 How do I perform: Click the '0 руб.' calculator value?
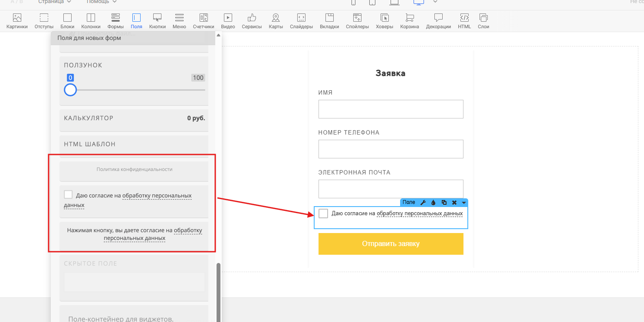(x=196, y=118)
